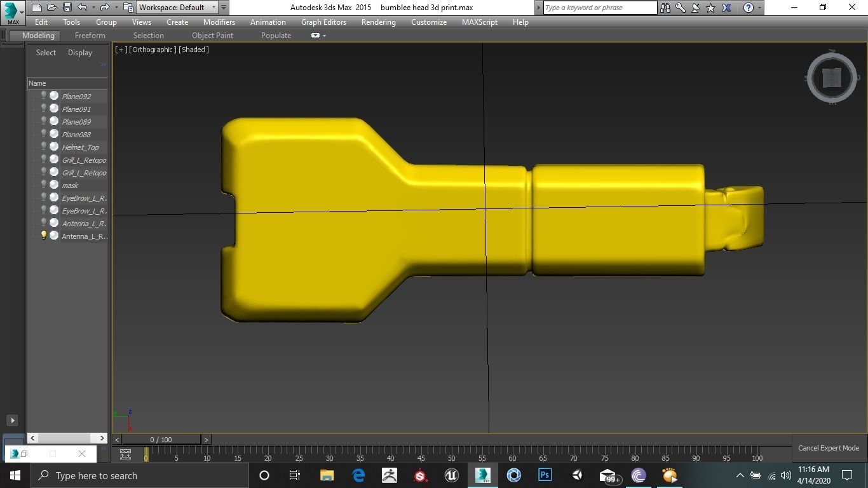Image resolution: width=868 pixels, height=488 pixels.
Task: Launch Microsoft Edge from the taskbar
Action: click(x=358, y=475)
